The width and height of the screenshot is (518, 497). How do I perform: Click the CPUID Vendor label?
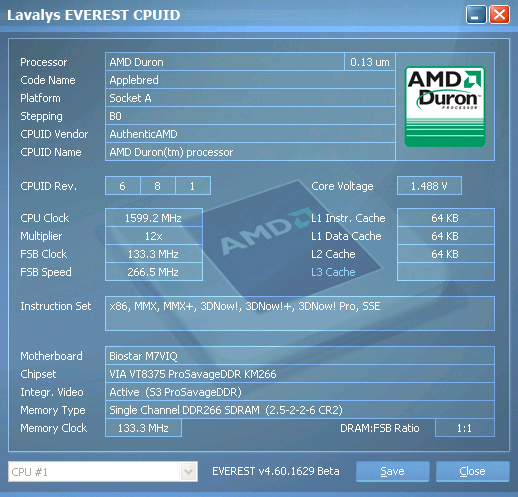pos(54,134)
